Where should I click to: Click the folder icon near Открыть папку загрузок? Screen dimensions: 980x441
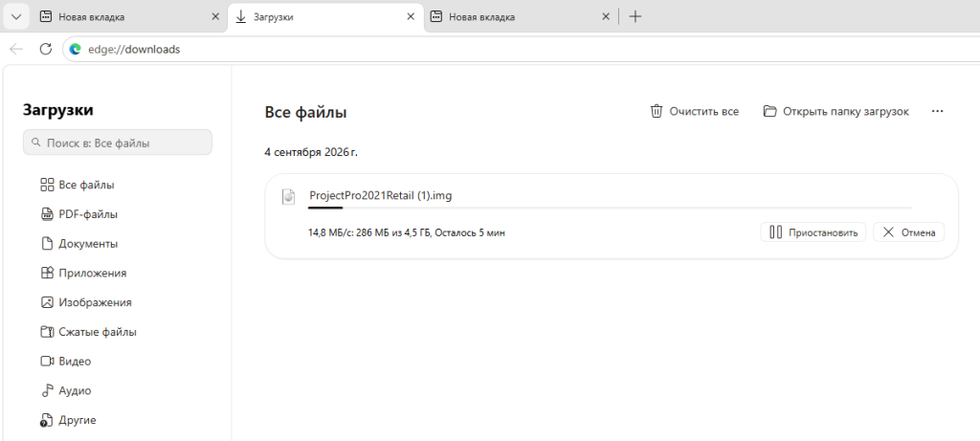[770, 111]
